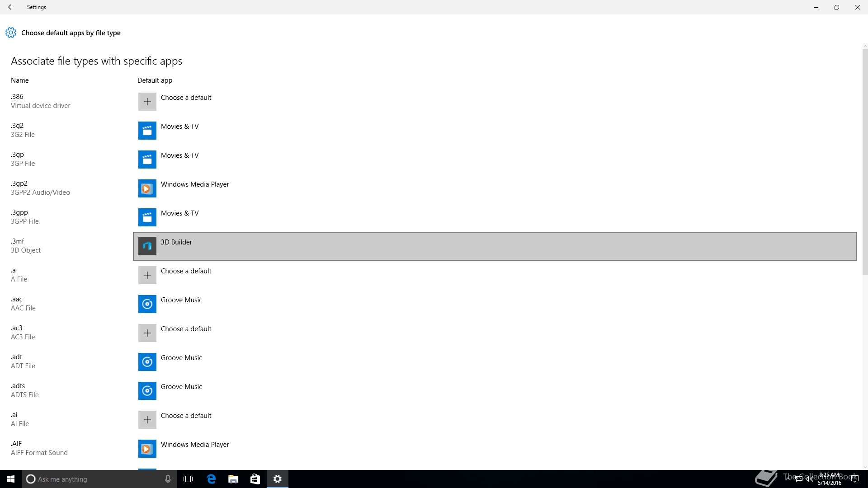
Task: Click the scrollbar down arrow
Action: pos(865,467)
